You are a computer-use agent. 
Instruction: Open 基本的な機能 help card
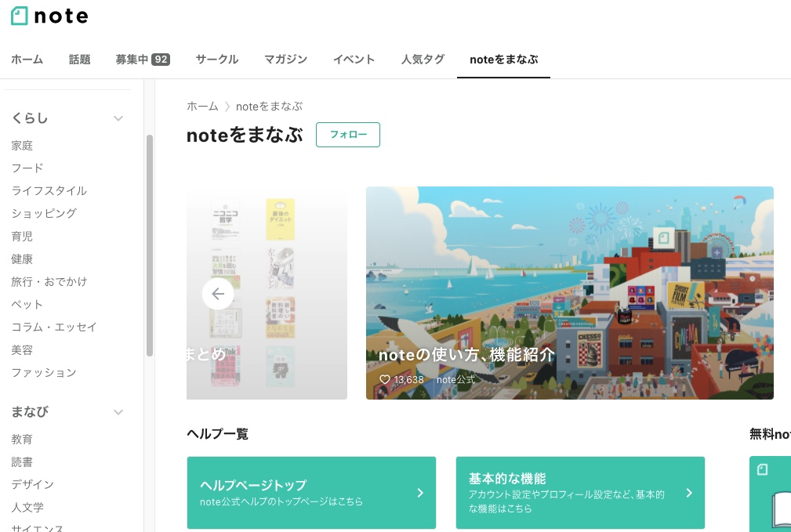point(580,493)
